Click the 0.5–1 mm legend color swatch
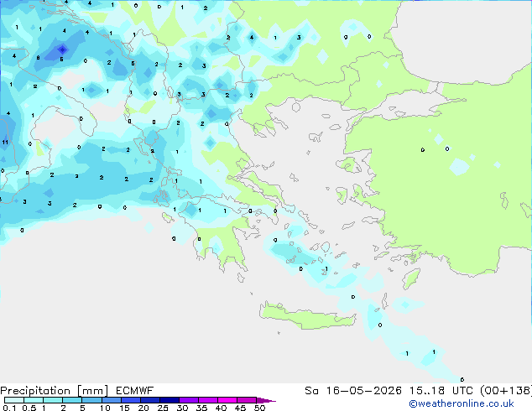This screenshot has height=411, width=532. tap(34, 400)
